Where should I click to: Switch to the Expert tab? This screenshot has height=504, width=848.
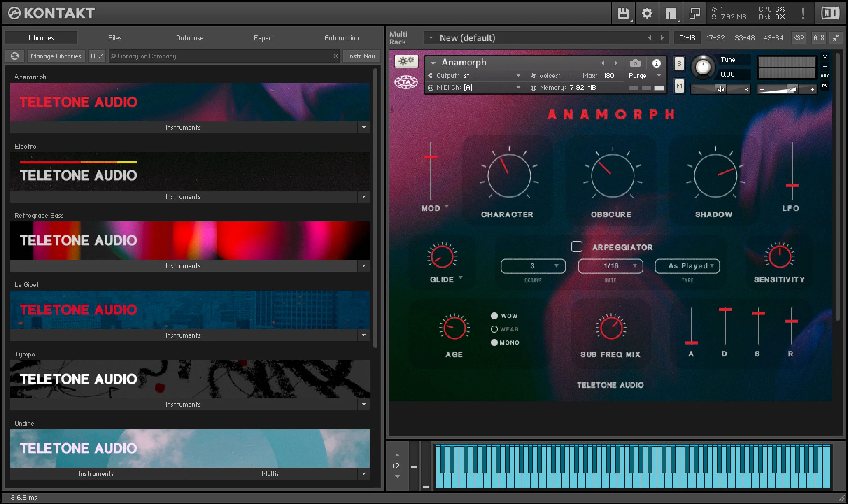(264, 38)
